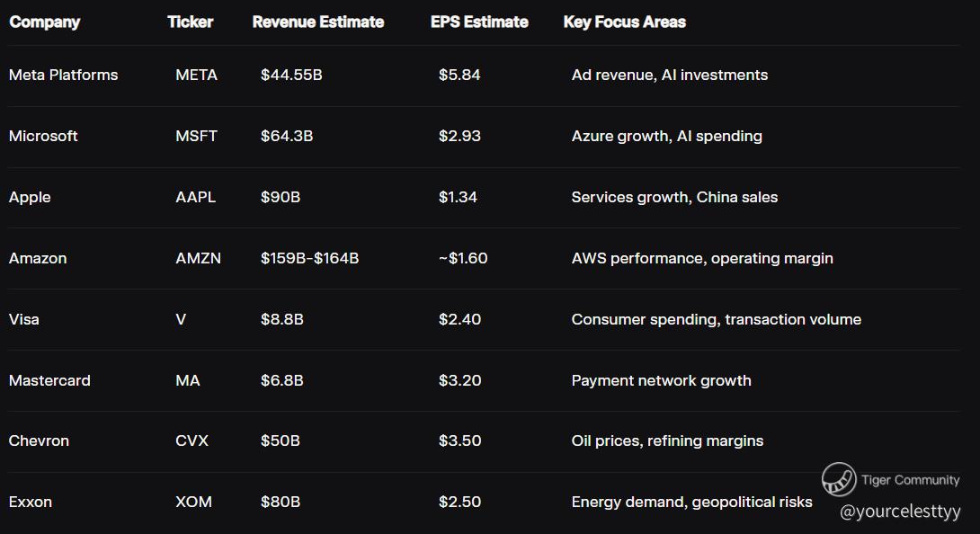Image resolution: width=980 pixels, height=534 pixels.
Task: Click the Tiger Community logo icon
Action: pos(838,479)
